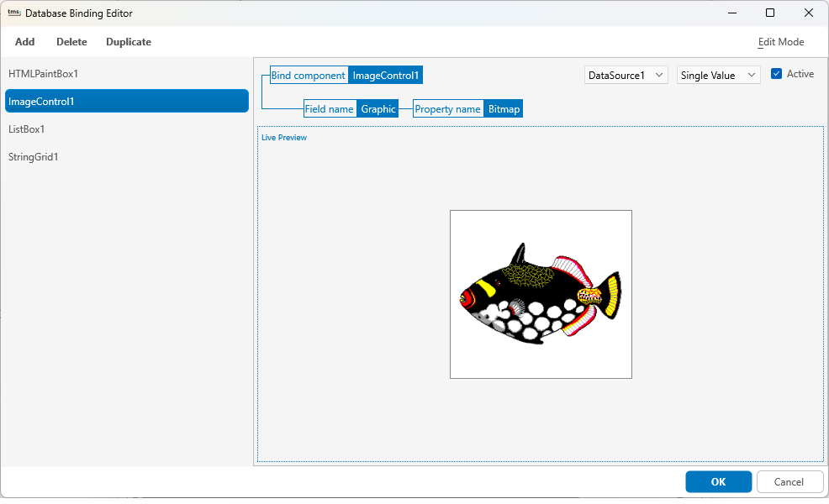
Task: Click the Bitmap property name tag
Action: (503, 108)
